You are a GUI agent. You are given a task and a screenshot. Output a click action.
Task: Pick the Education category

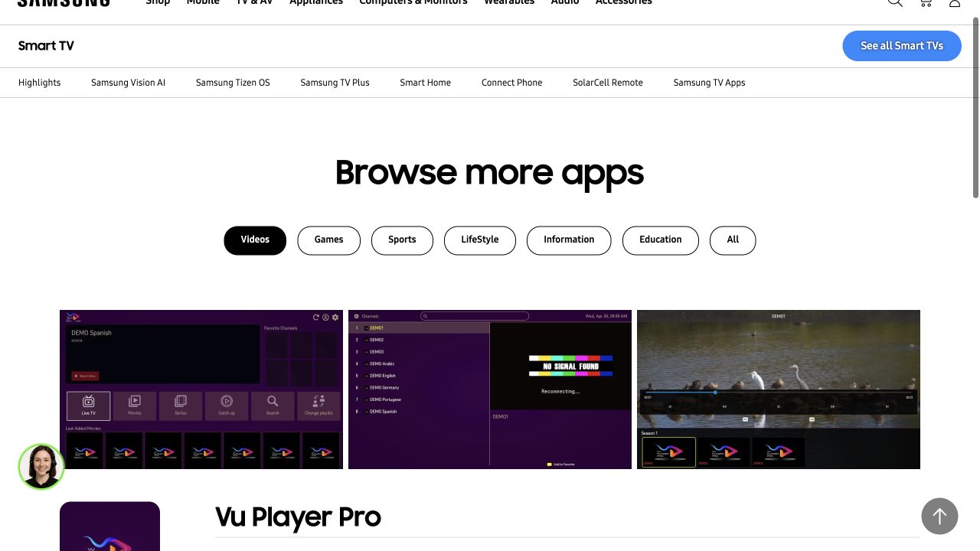coord(661,240)
